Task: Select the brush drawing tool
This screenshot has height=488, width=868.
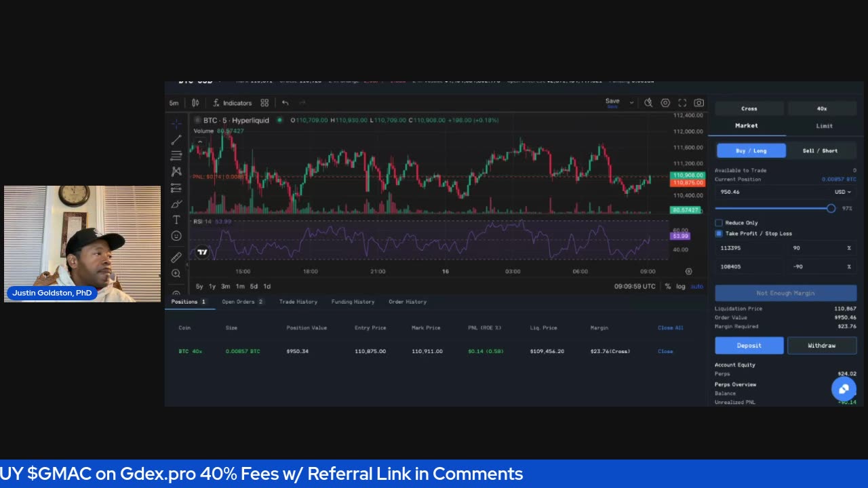Action: [176, 204]
